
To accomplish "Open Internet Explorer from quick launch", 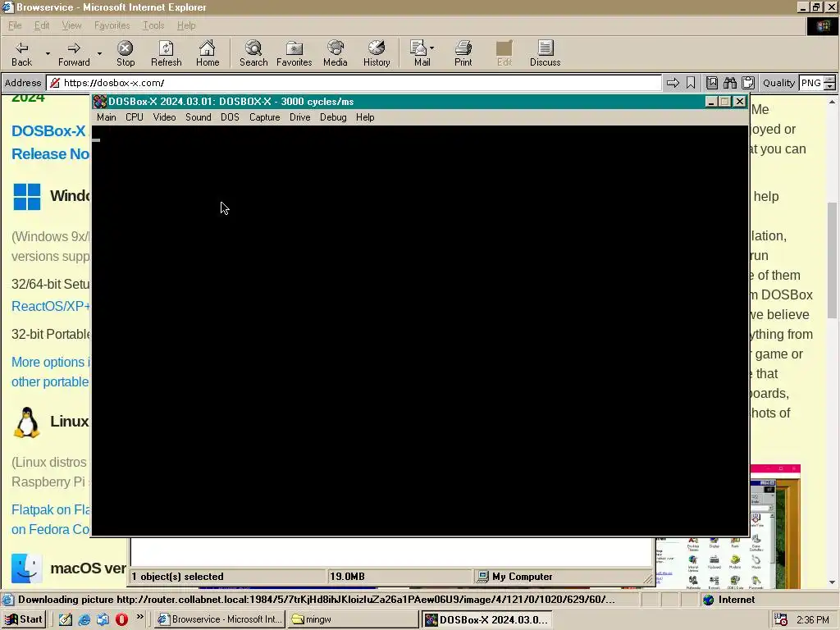I will (84, 619).
